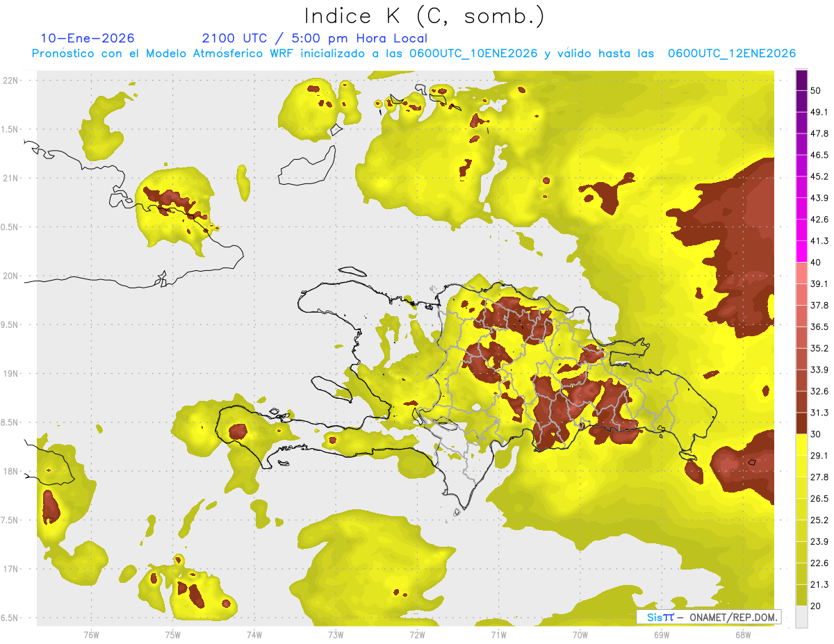Click legend value "21.3"
The width and height of the screenshot is (834, 644).
pyautogui.click(x=819, y=585)
